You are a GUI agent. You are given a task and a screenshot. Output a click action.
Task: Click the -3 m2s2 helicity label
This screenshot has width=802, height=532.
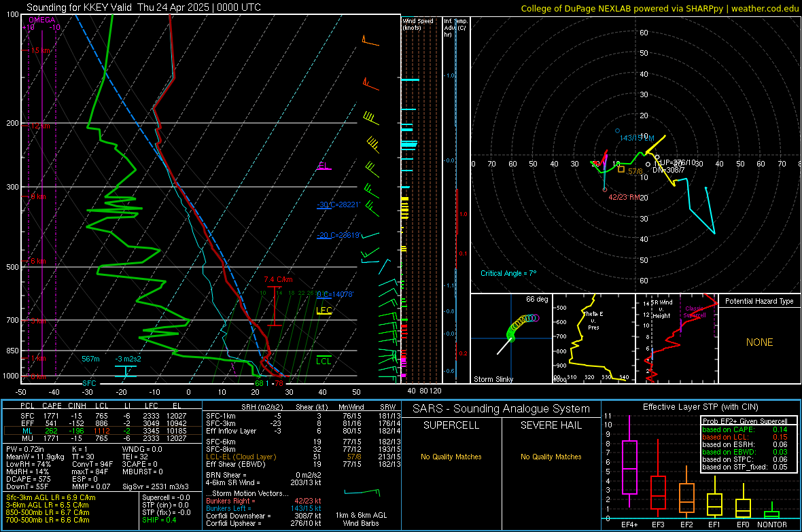[x=128, y=359]
